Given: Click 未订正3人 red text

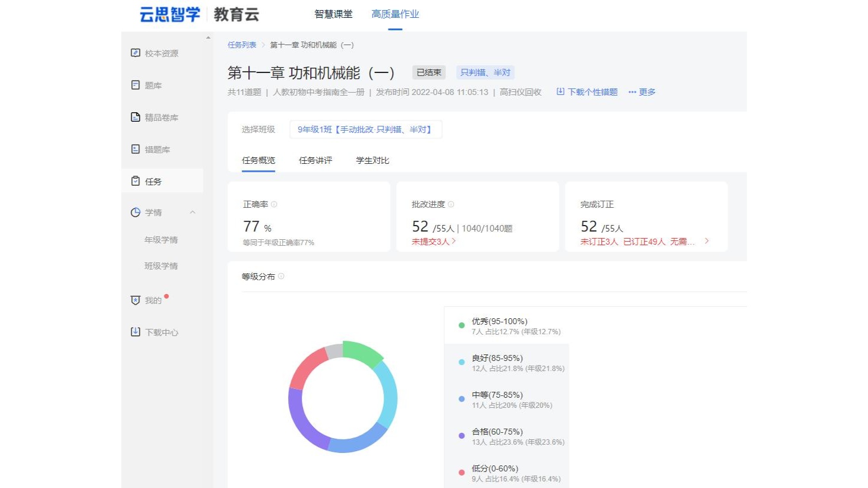Looking at the screenshot, I should click(x=599, y=242).
